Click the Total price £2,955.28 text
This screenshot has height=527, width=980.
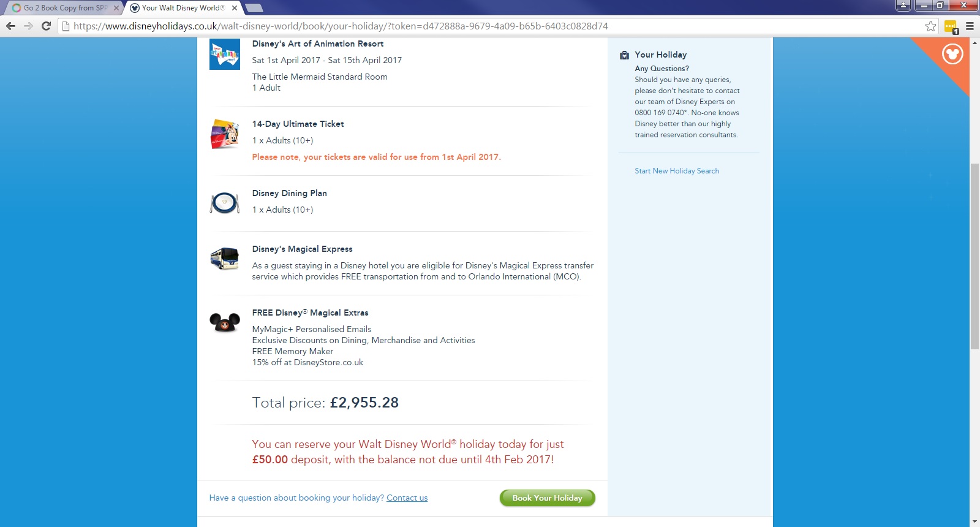326,403
